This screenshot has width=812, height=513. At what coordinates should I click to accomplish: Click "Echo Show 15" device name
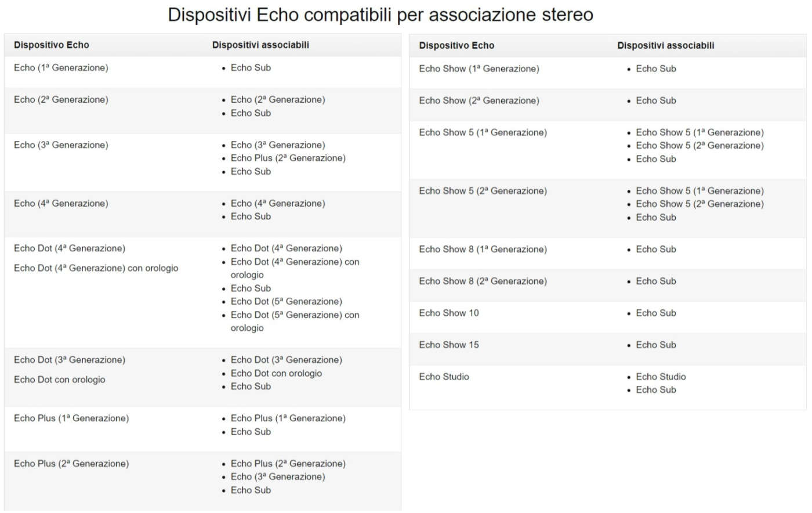pyautogui.click(x=449, y=345)
